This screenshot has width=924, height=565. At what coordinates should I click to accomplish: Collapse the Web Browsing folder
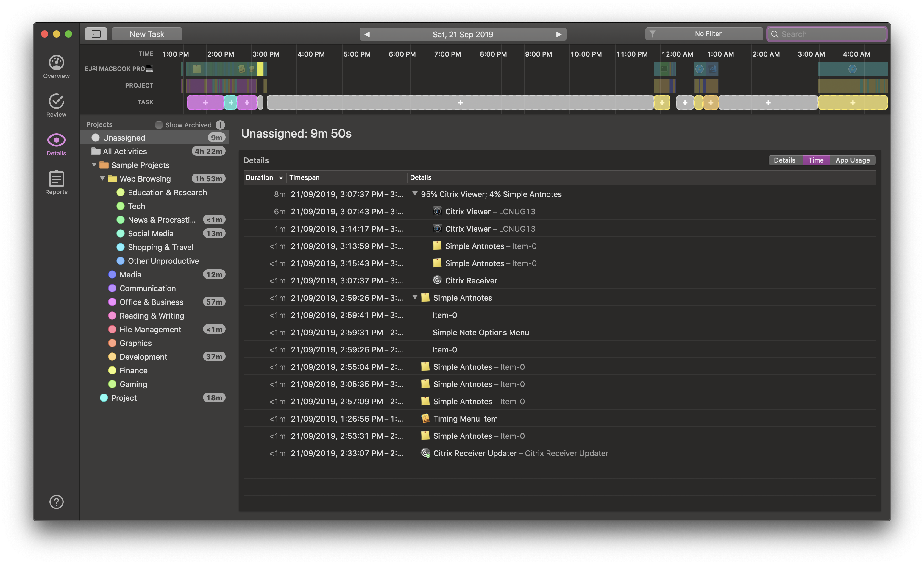tap(102, 179)
